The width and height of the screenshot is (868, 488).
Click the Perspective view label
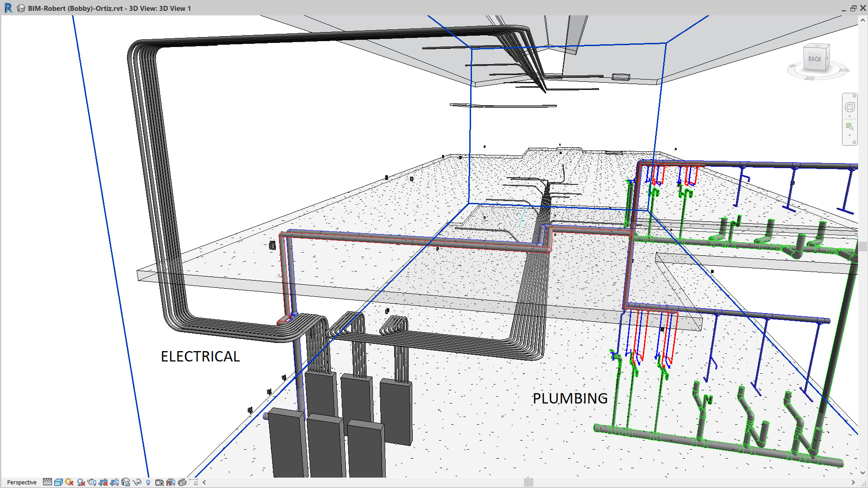point(22,482)
